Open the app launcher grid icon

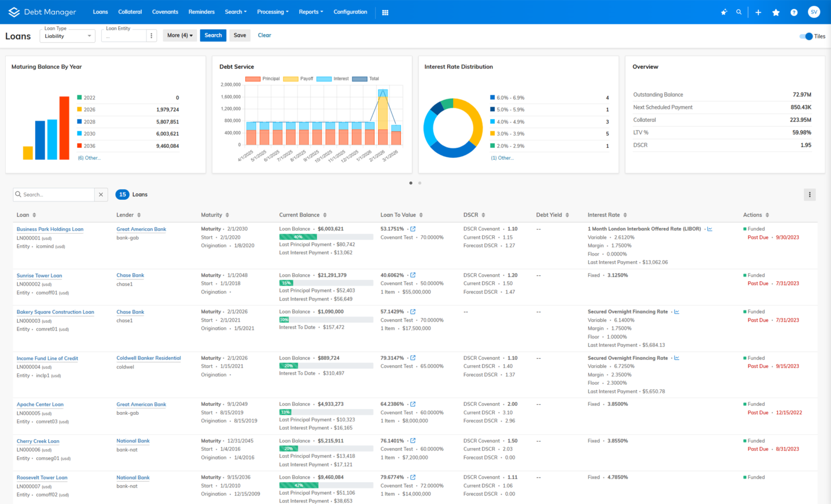385,12
